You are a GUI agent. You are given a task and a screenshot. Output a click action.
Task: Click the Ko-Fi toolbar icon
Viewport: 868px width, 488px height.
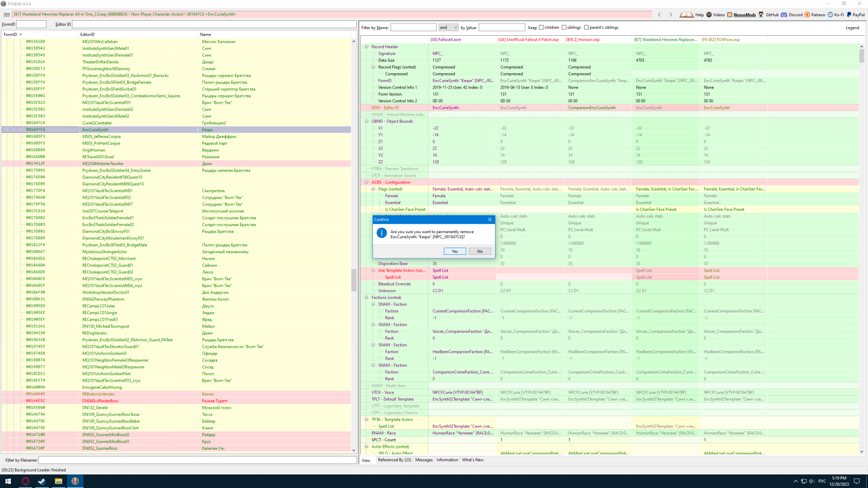[830, 14]
